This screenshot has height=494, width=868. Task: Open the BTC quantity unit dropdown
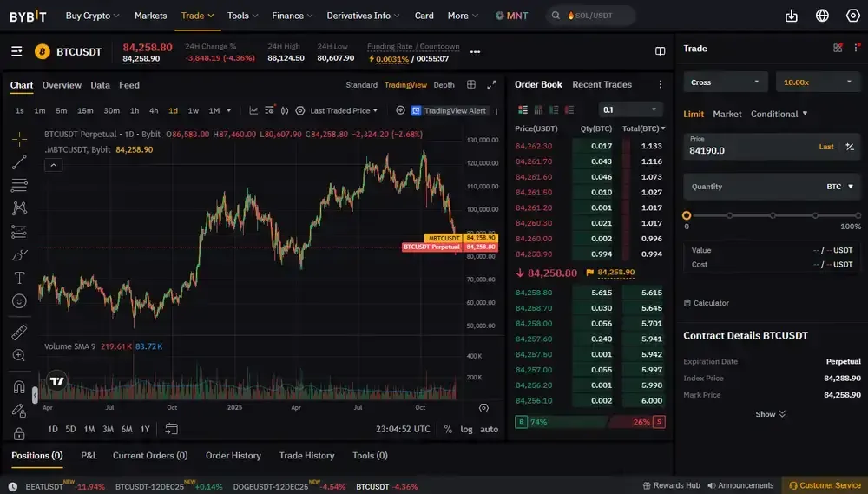coord(839,187)
